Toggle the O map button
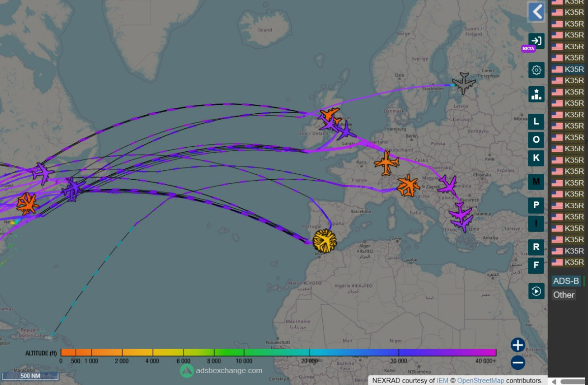The width and height of the screenshot is (588, 385). 536,140
